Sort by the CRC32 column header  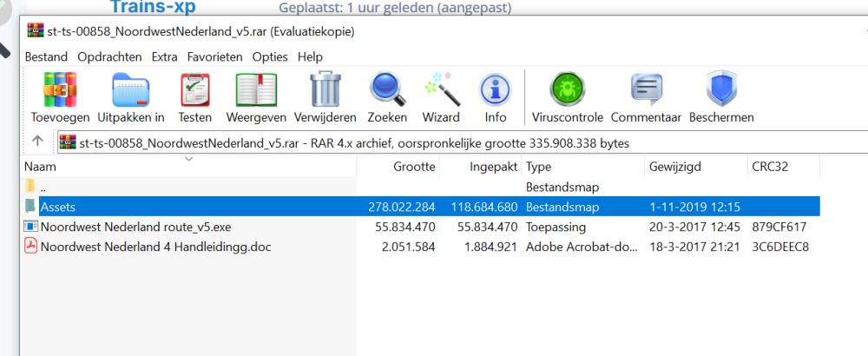(x=783, y=167)
